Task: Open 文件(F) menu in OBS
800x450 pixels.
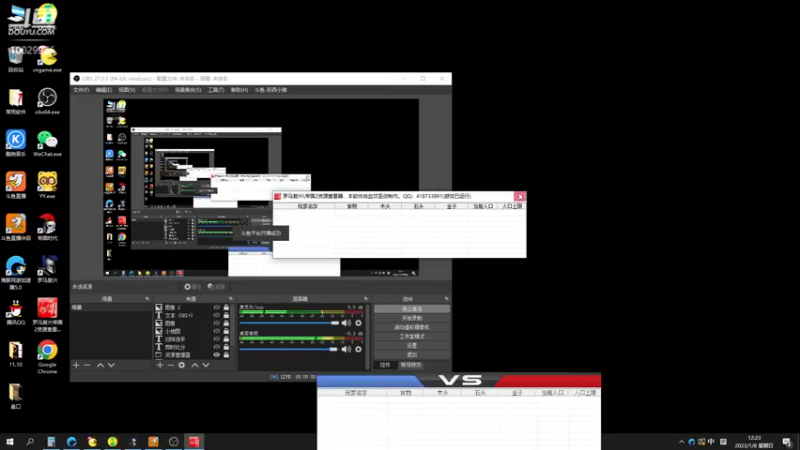Action: [x=81, y=90]
